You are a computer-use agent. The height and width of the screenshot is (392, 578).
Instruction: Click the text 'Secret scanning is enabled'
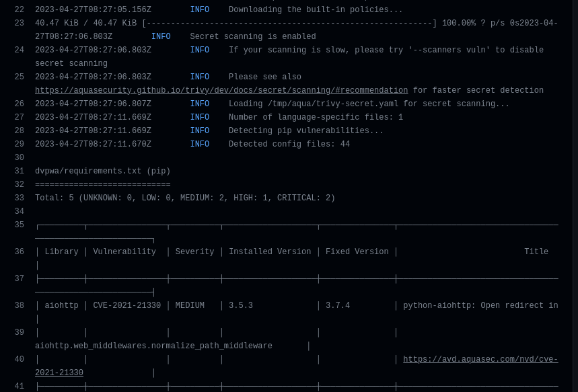tap(253, 36)
